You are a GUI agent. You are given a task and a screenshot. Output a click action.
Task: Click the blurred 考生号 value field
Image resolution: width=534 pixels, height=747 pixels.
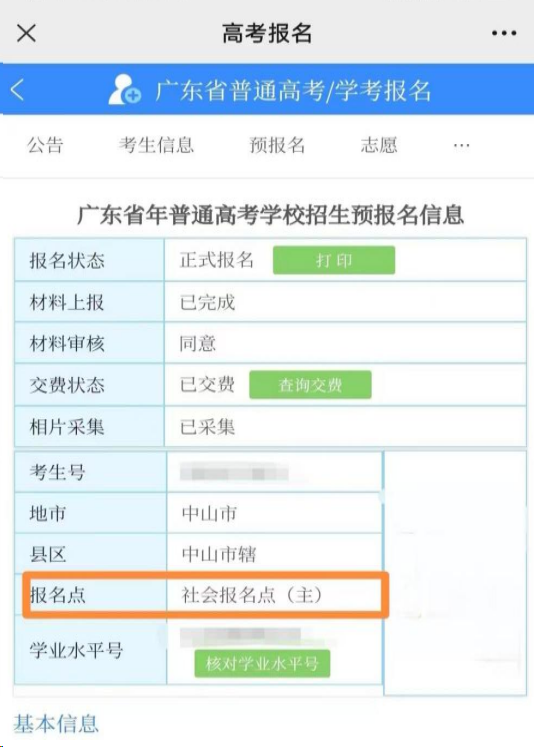click(x=234, y=473)
